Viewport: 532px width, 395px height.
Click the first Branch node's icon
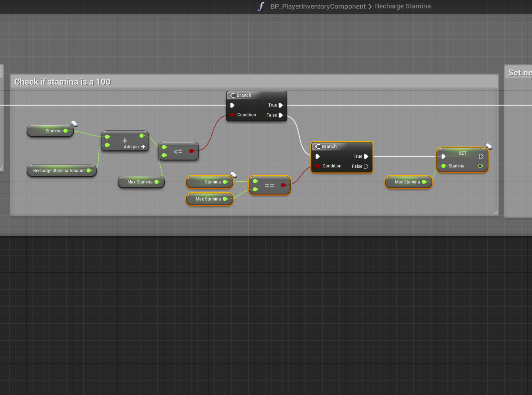pos(232,95)
